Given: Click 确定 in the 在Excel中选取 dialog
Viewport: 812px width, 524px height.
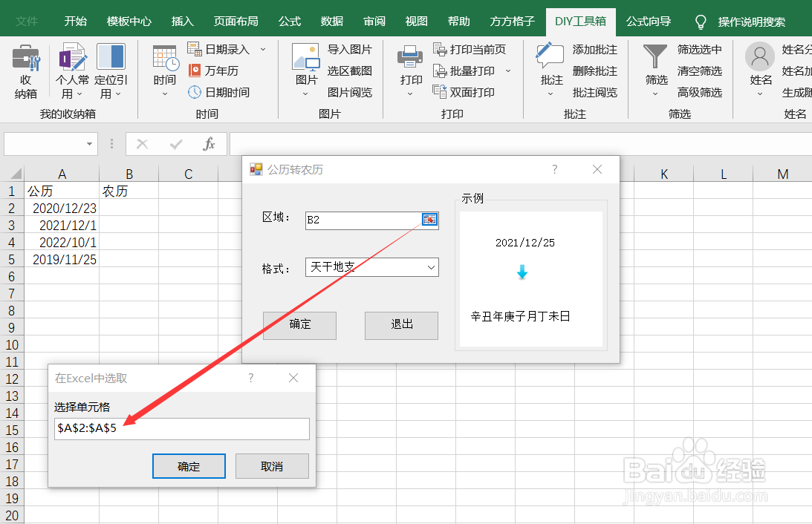Looking at the screenshot, I should [x=189, y=466].
